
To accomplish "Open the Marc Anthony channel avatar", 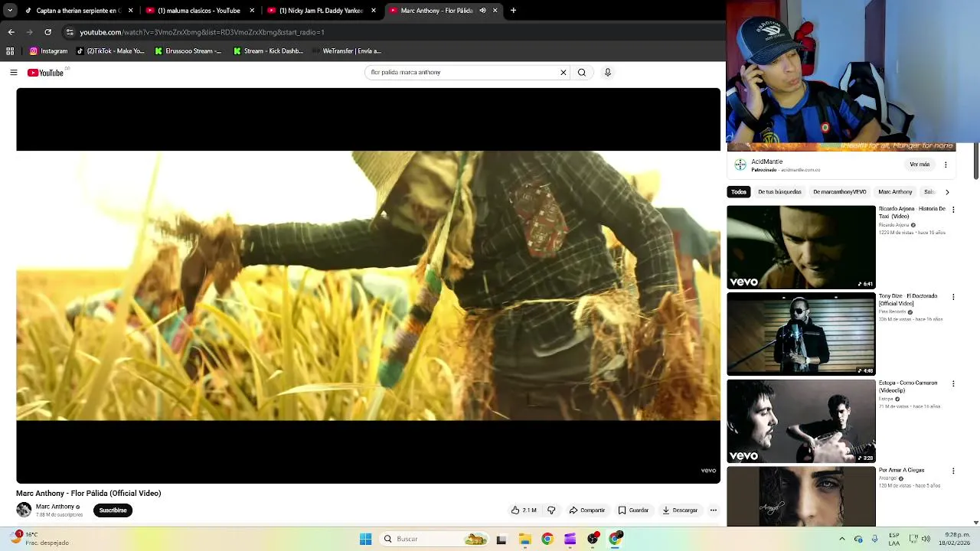I will (x=24, y=510).
